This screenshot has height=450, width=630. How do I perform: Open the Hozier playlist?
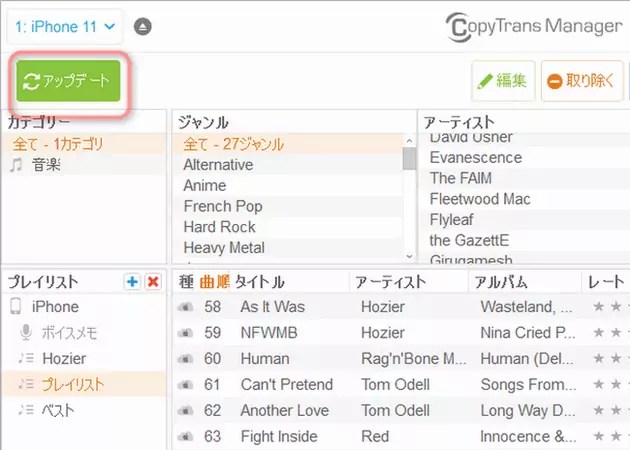click(84, 359)
